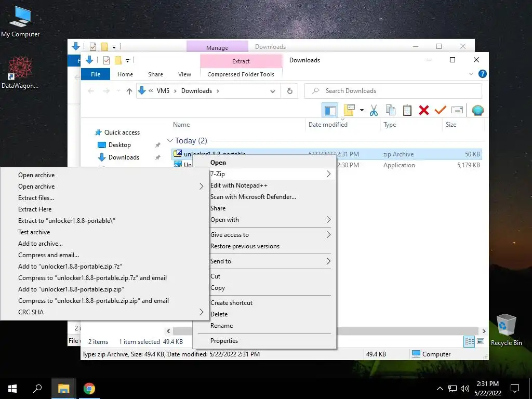The width and height of the screenshot is (532, 399).
Task: Click the front window's quick access Properties icon
Action: coord(106,60)
